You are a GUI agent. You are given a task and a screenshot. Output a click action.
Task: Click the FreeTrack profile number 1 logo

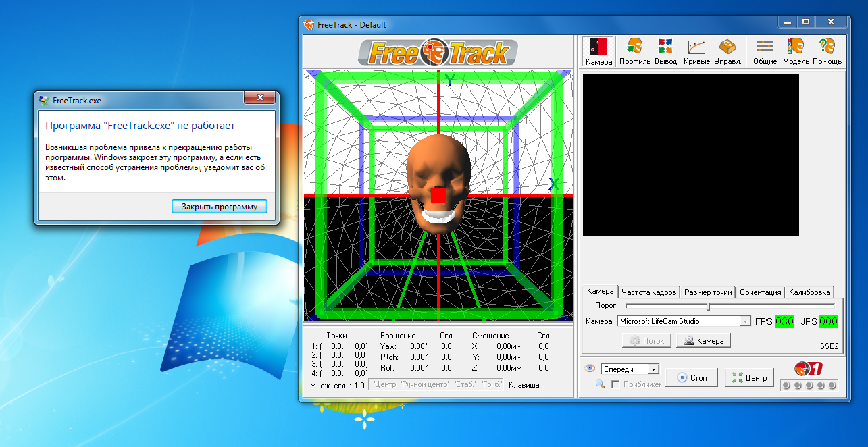click(x=808, y=369)
